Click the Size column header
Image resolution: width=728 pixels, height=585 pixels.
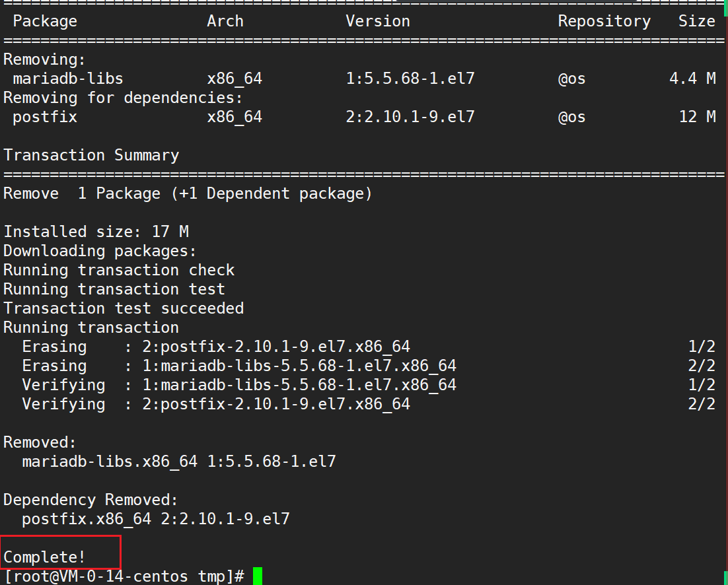pos(696,21)
